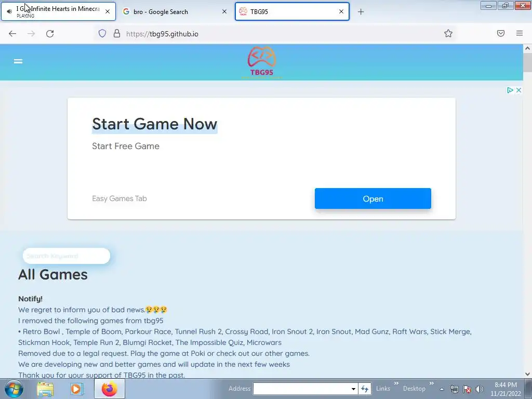Switch to the Infinite Hearts in Minecraft tab
The image size is (532, 399).
click(x=58, y=11)
